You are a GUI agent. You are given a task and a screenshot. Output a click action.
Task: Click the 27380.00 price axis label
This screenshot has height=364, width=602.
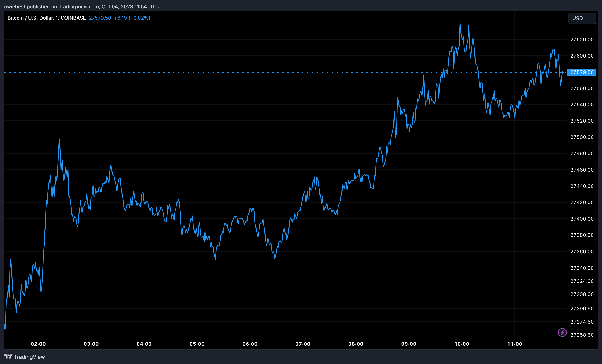pyautogui.click(x=582, y=235)
